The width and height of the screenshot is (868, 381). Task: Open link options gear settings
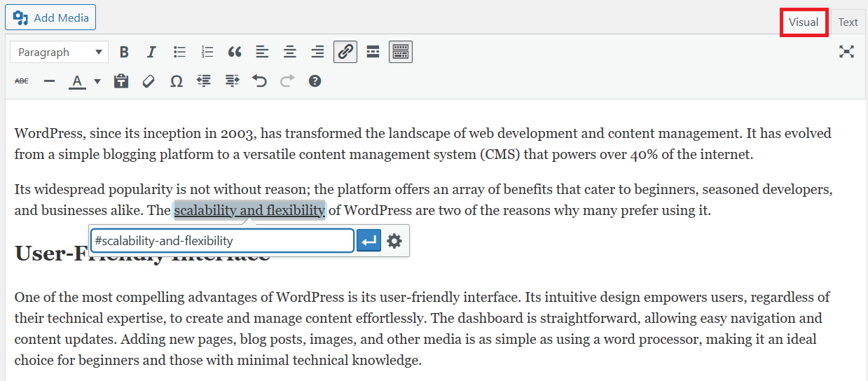[394, 241]
